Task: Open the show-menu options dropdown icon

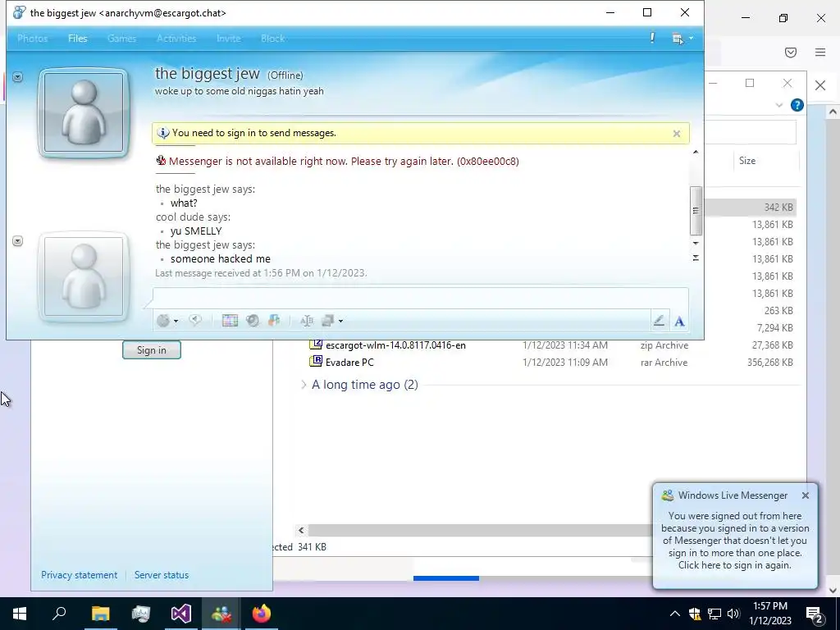Action: [x=682, y=38]
